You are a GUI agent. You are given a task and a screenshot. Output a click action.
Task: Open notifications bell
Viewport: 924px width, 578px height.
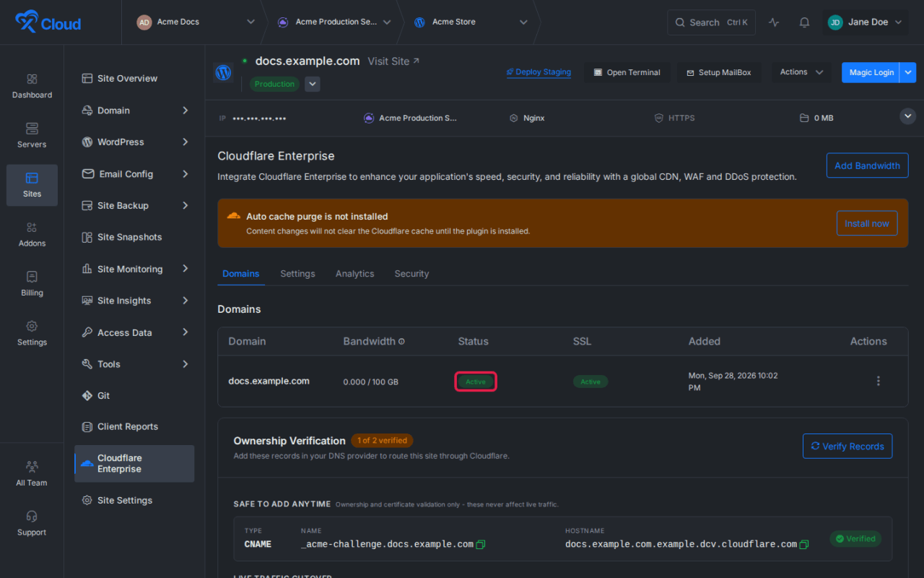click(x=804, y=22)
